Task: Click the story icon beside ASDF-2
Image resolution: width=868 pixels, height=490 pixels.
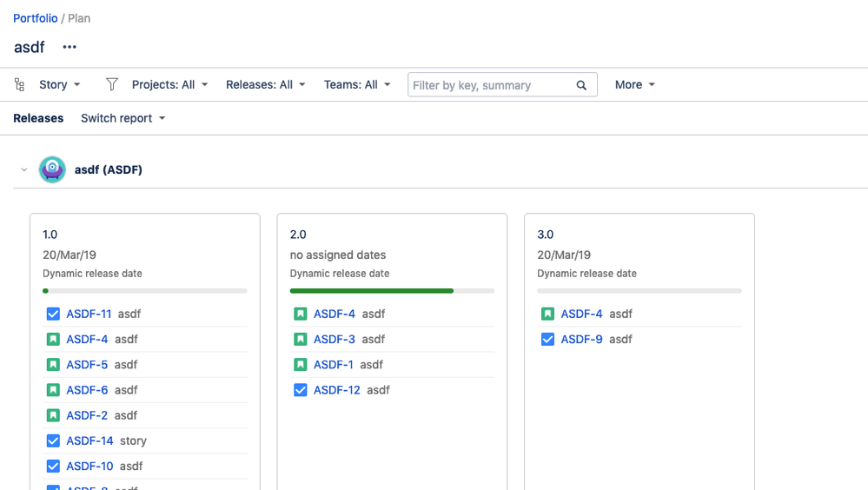Action: pos(53,415)
